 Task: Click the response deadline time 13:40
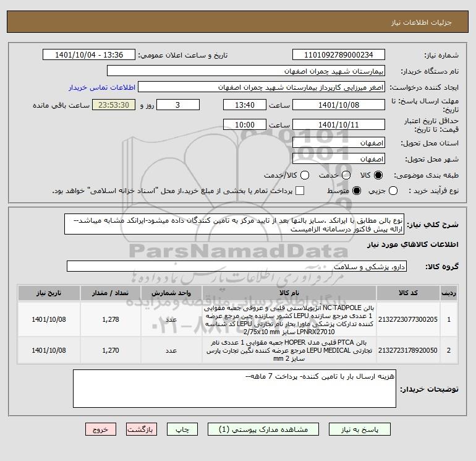245,105
